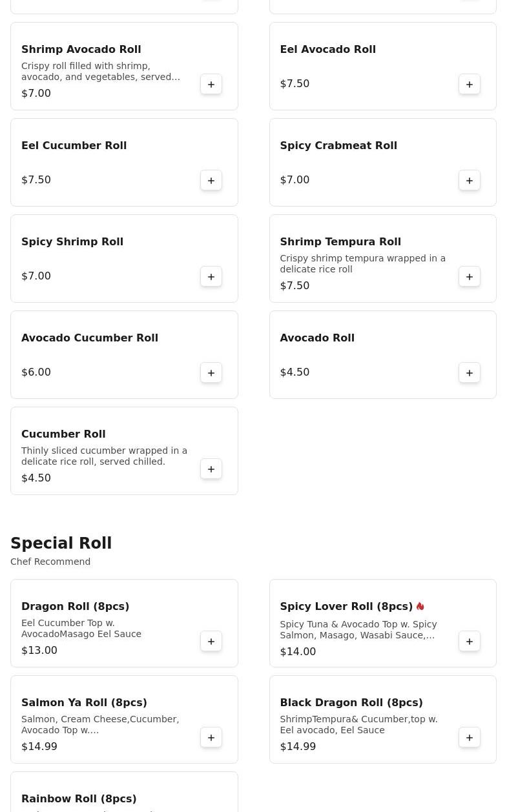507x812 pixels.
Task: Add Spicy Crabmeat Roll to cart
Action: tap(470, 181)
